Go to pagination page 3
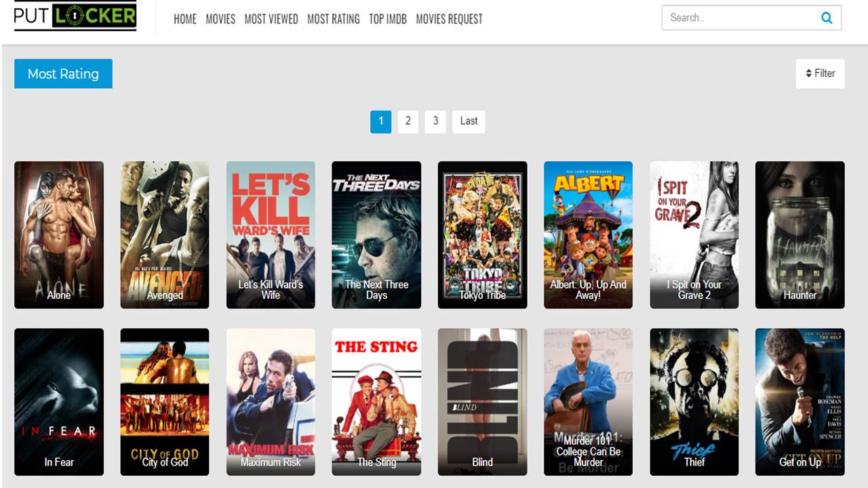Image resolution: width=868 pixels, height=488 pixels. click(435, 121)
